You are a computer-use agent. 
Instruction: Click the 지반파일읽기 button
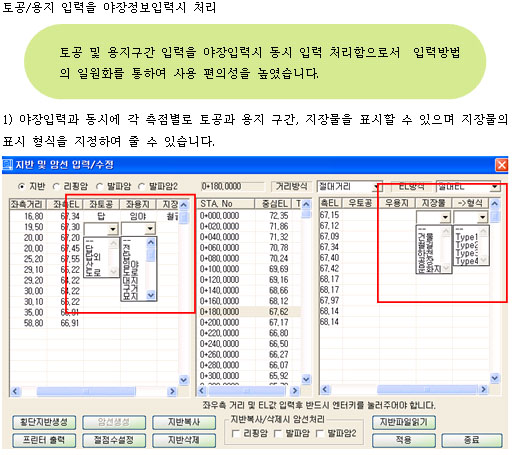tap(404, 422)
